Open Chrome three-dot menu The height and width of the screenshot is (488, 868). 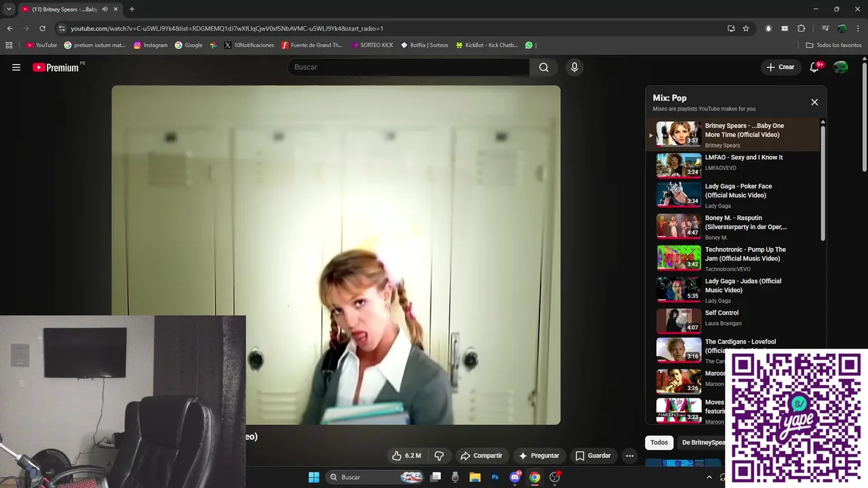tap(859, 28)
